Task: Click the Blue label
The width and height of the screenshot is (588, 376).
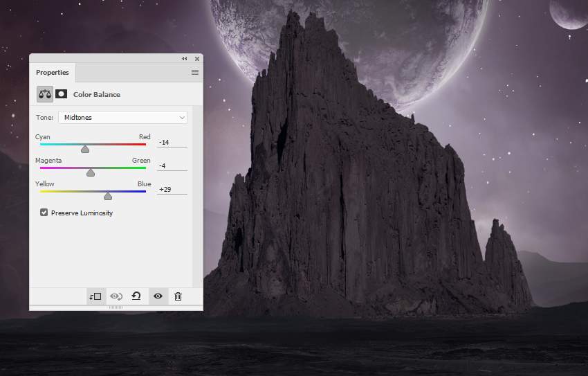Action: [145, 184]
